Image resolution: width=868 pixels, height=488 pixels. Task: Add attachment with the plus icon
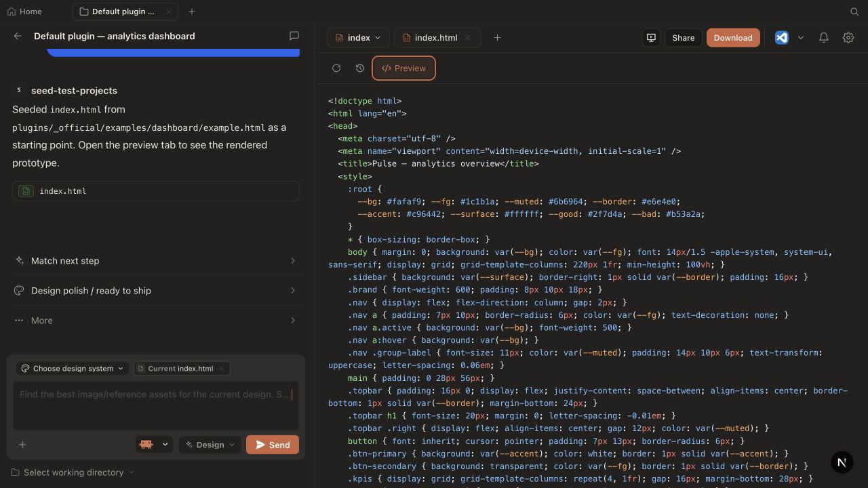click(22, 445)
